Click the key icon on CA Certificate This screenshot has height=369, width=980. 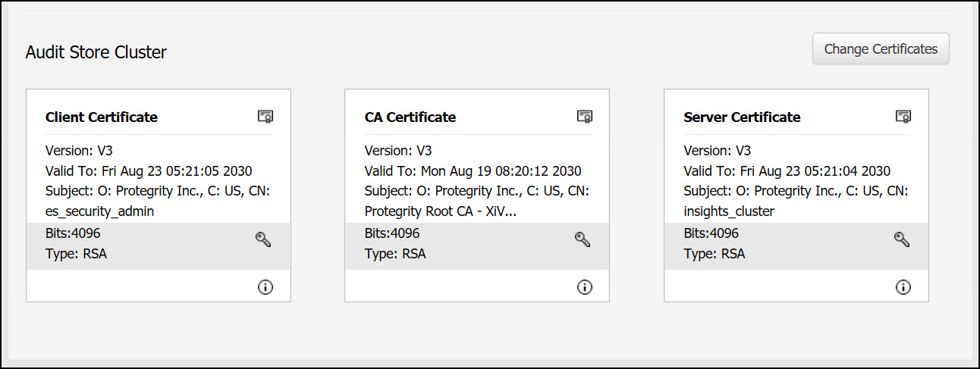click(583, 239)
